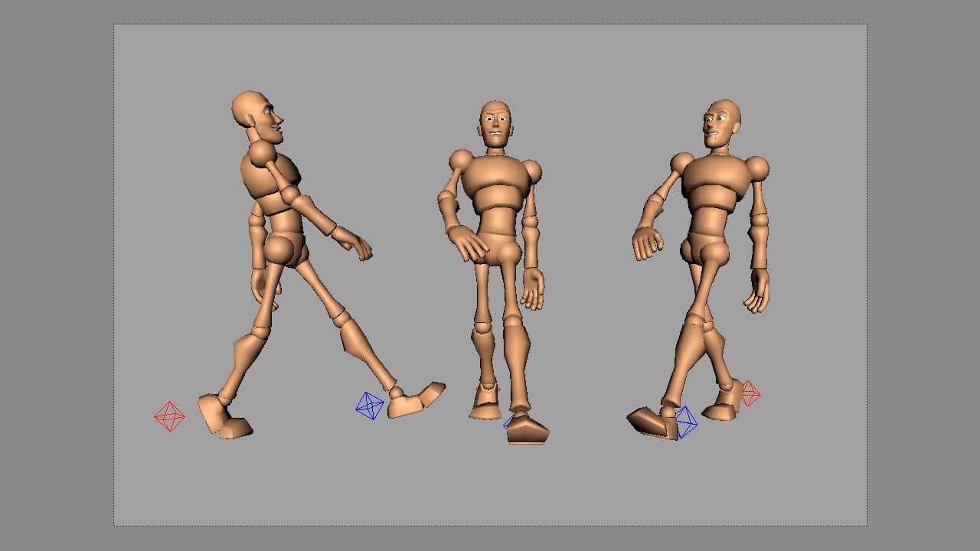Click the forward foot of the side-view figure
This screenshot has width=980, height=551.
[x=416, y=400]
